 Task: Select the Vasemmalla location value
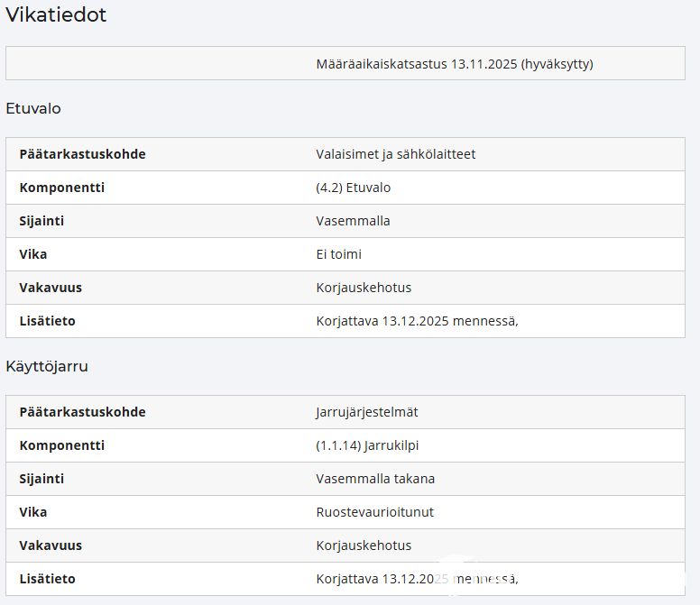coord(353,221)
